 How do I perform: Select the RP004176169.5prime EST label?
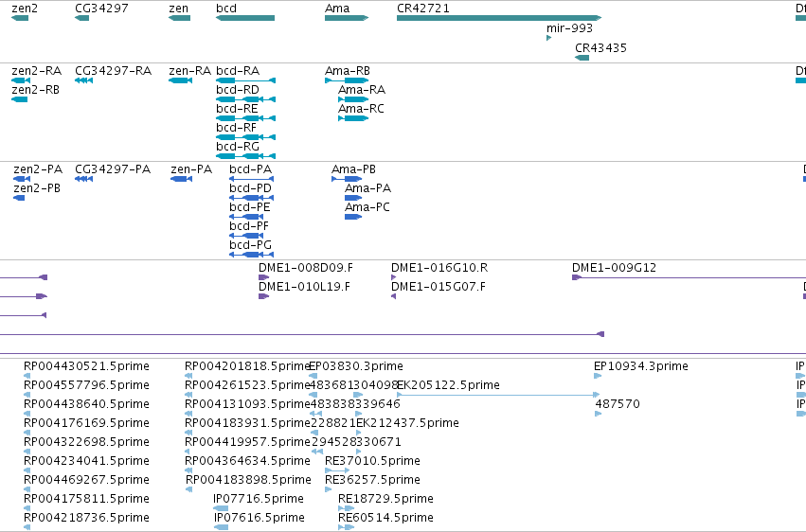(x=86, y=423)
